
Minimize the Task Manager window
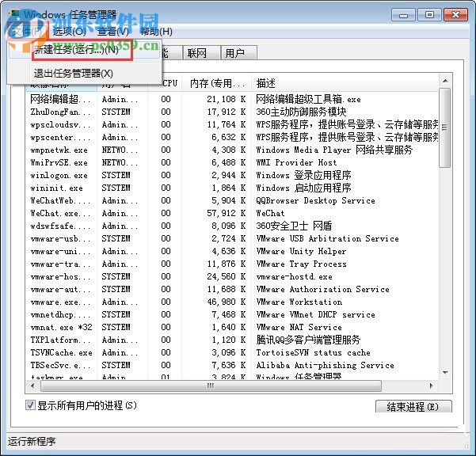pos(403,15)
